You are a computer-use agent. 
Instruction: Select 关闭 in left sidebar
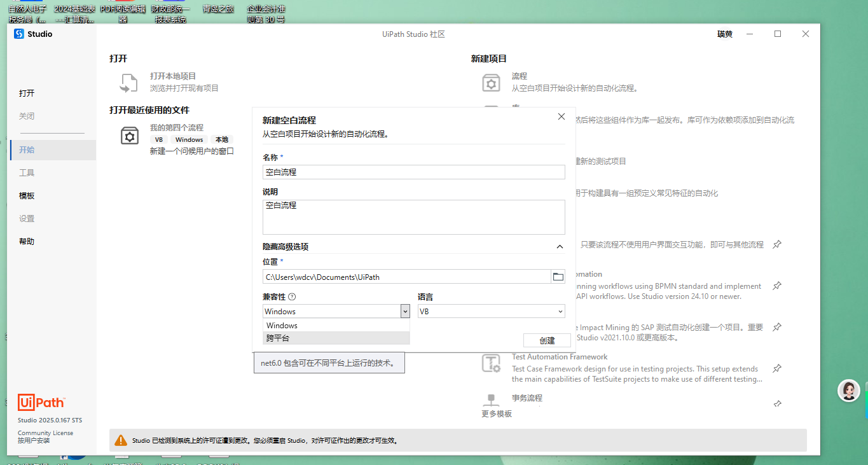27,116
